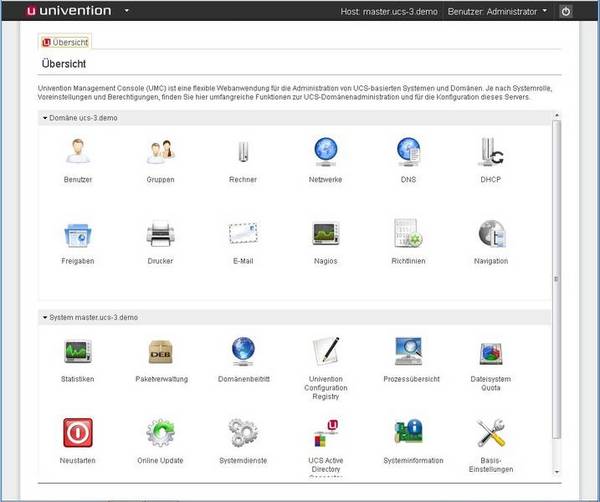Screen dimensions: 600x502
Task: Click the Neustarten icon
Action: coord(78,433)
